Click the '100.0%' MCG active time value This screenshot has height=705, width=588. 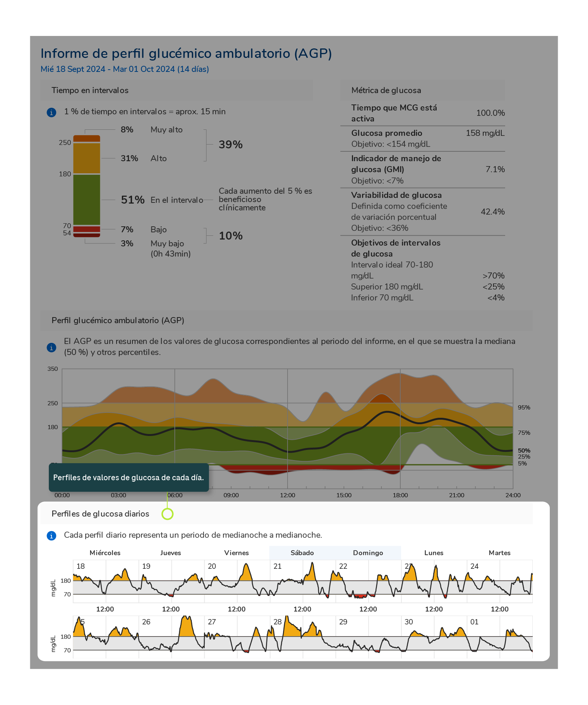[x=490, y=113]
